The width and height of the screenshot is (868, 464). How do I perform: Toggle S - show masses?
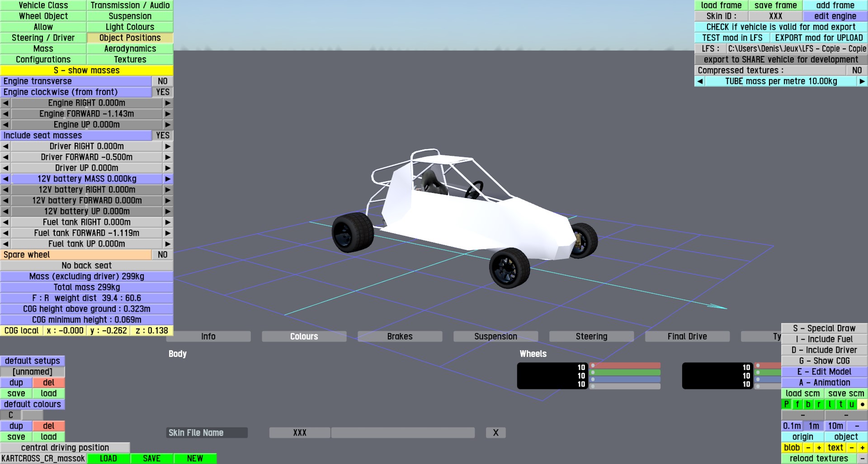(87, 70)
